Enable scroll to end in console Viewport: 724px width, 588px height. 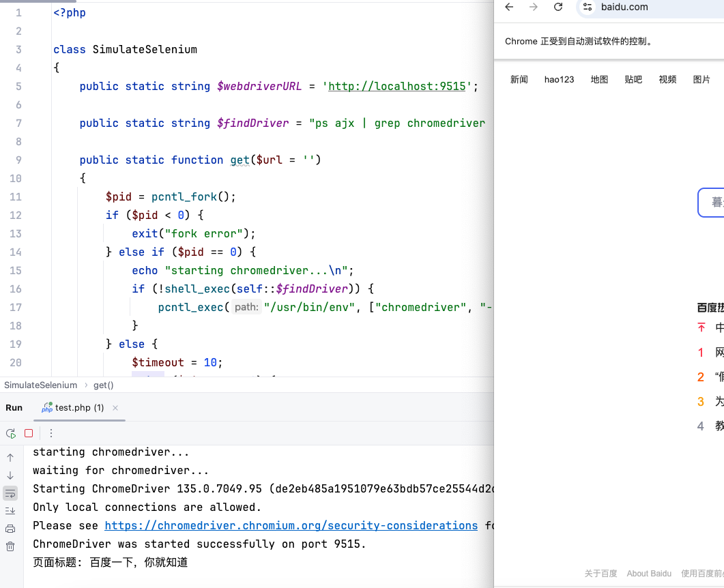pyautogui.click(x=10, y=510)
